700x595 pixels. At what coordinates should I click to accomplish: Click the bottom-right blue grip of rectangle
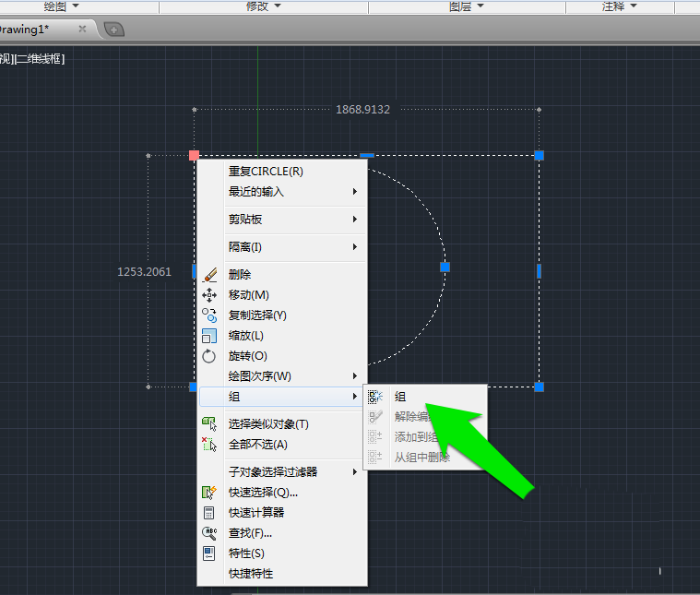click(539, 387)
